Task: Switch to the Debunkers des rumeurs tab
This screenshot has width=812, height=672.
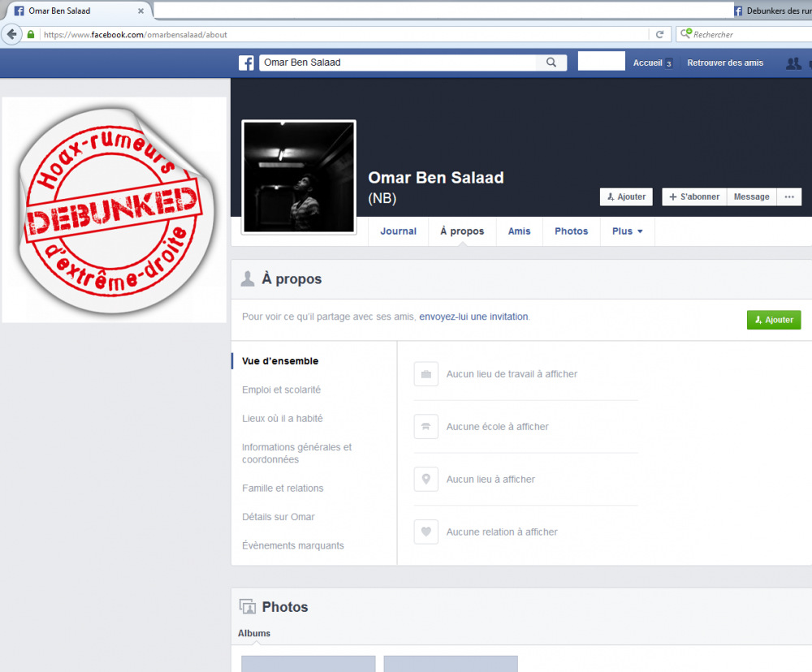Action: point(773,11)
